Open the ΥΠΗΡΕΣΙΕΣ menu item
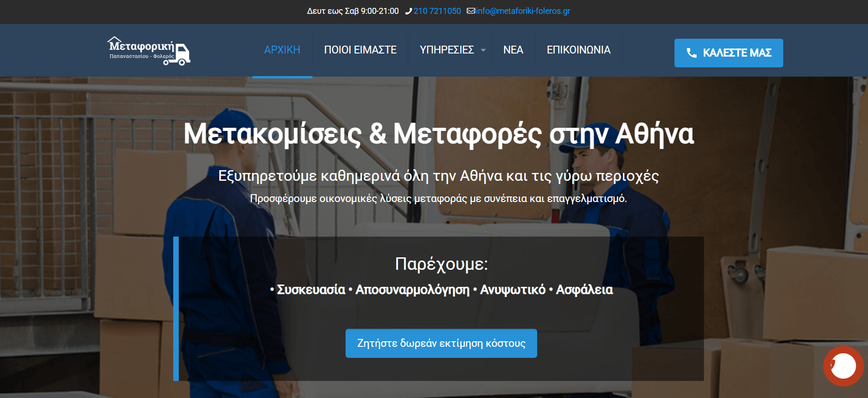 pos(446,50)
